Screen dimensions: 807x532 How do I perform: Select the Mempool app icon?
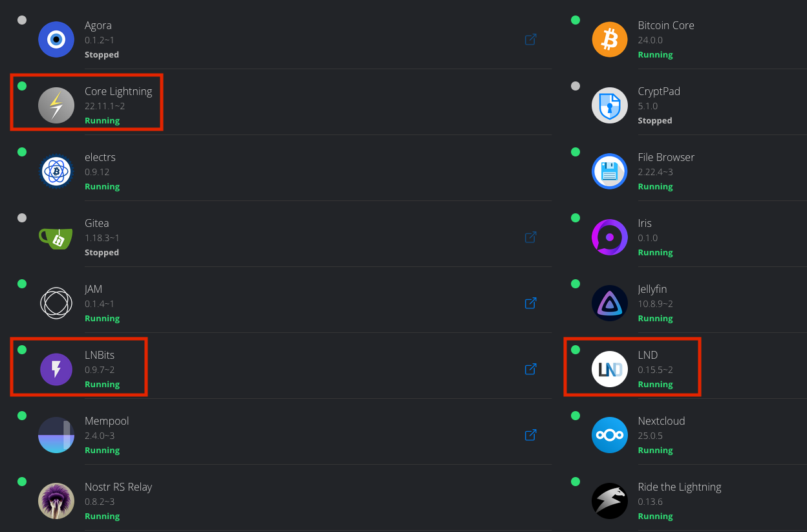(x=56, y=435)
